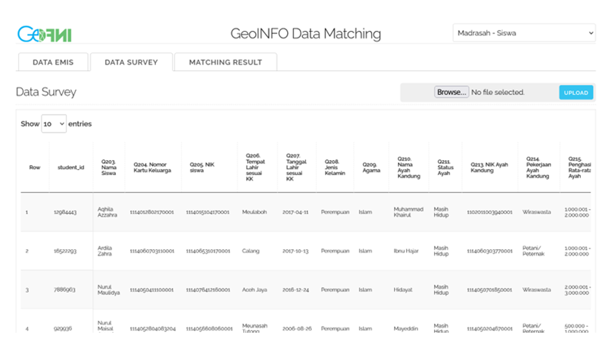The width and height of the screenshot is (608, 364).
Task: Select the father name Hidayat
Action: (x=403, y=289)
